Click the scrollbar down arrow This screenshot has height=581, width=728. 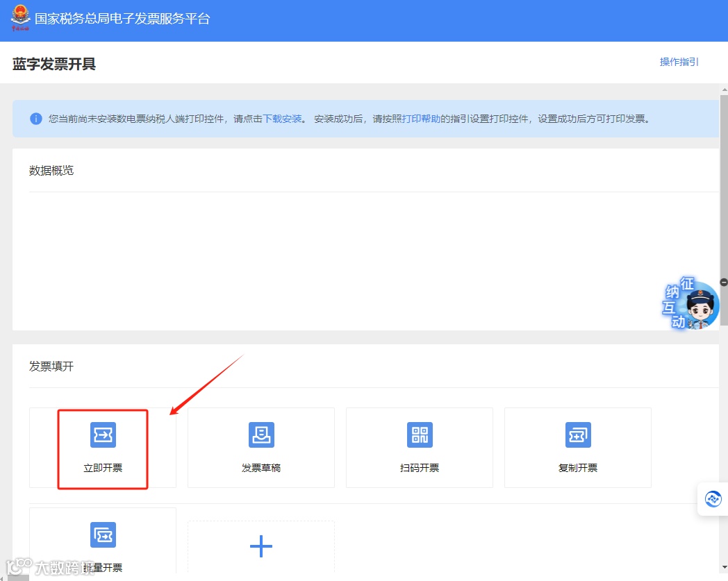tap(725, 568)
